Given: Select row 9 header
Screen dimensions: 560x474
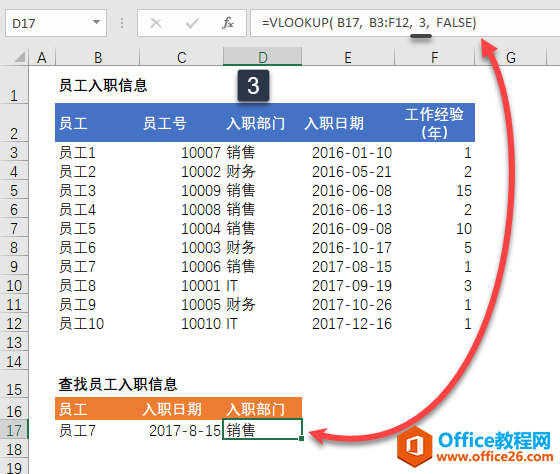Looking at the screenshot, I should (x=14, y=266).
